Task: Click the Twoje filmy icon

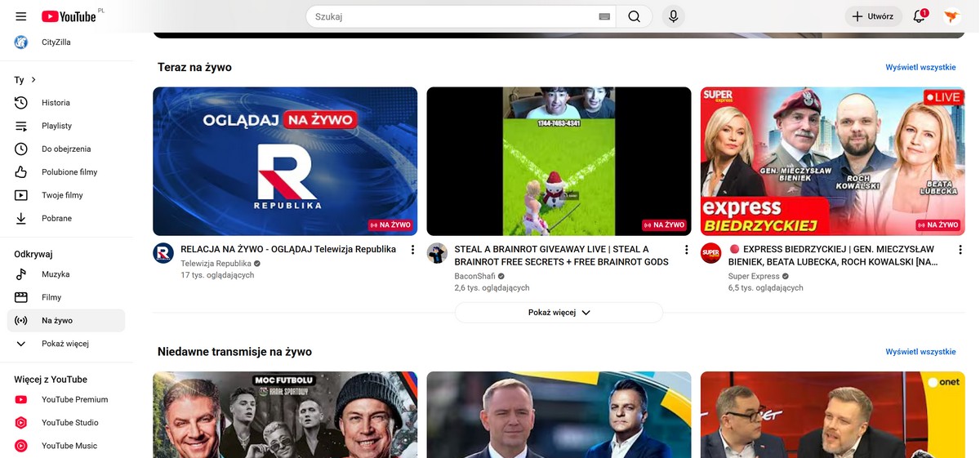Action: point(21,195)
